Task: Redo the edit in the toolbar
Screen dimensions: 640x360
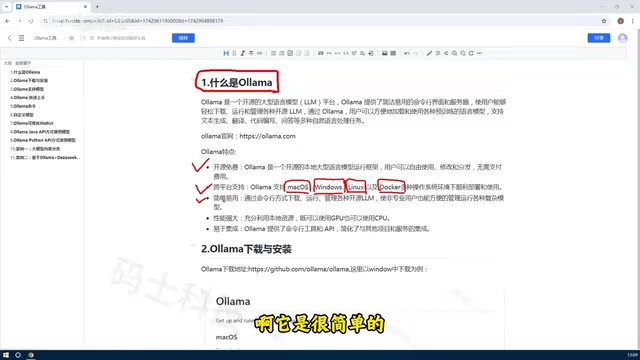Action: [416, 53]
